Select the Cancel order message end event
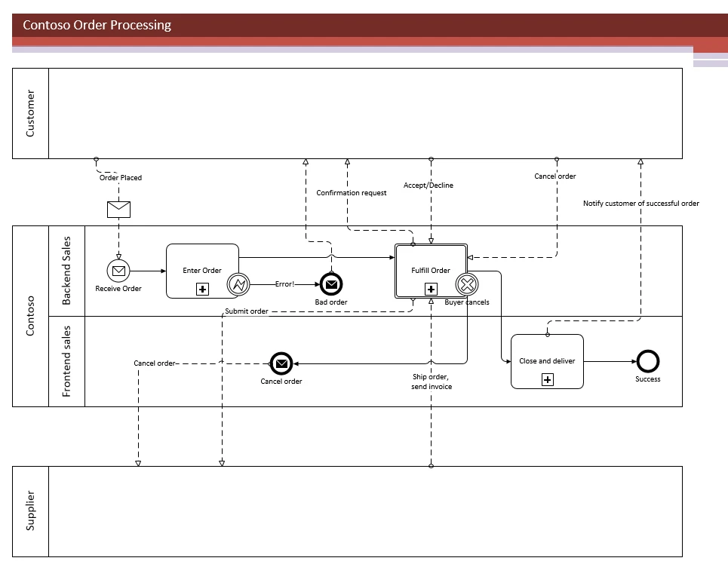The width and height of the screenshot is (728, 564). coord(281,363)
